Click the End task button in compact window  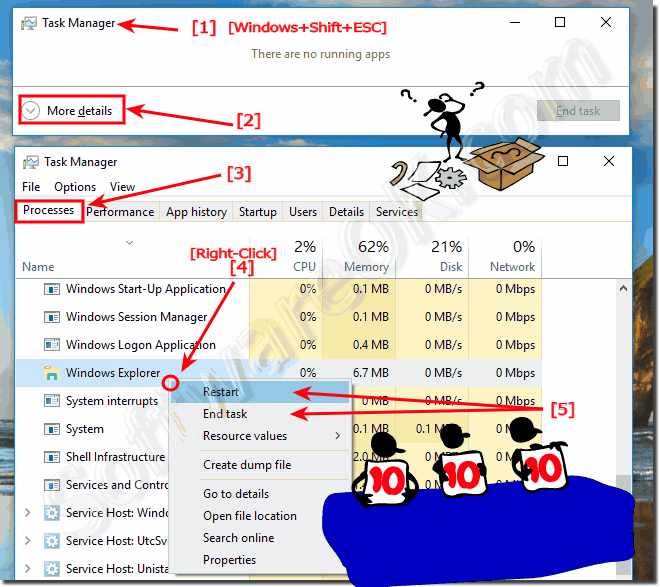click(578, 111)
